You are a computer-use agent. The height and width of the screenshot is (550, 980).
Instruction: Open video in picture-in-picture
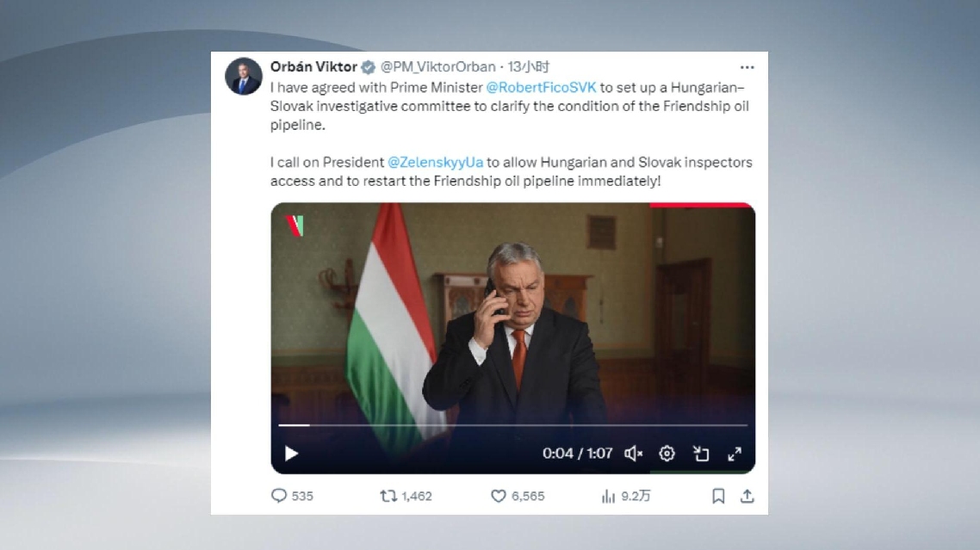click(701, 453)
